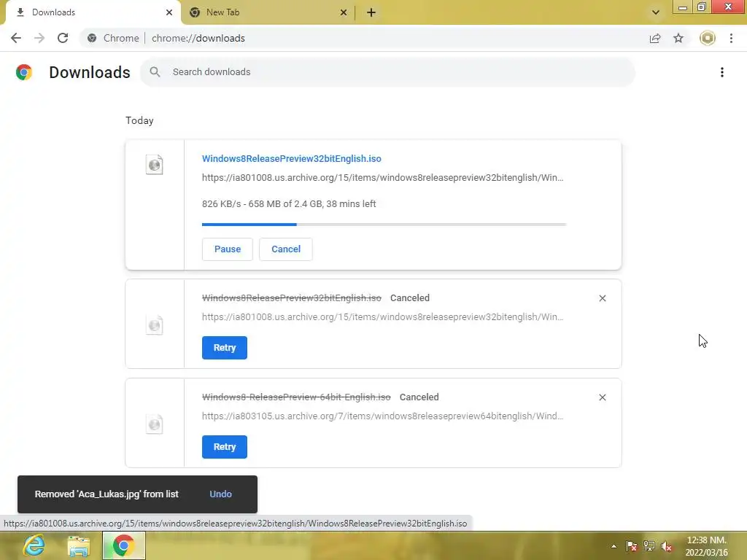747x560 pixels.
Task: Click the Chrome logo beside Downloads title
Action: coord(24,72)
